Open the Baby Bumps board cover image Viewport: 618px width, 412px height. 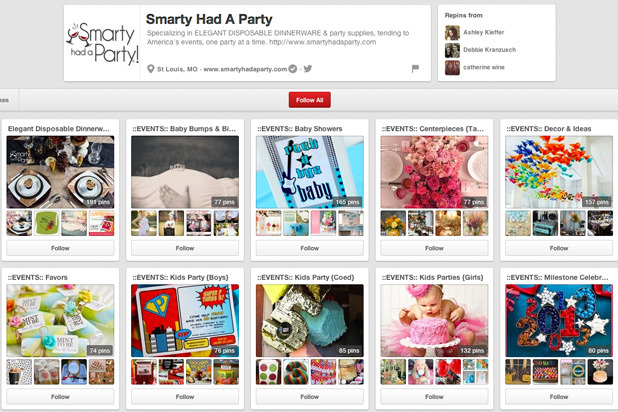(185, 171)
